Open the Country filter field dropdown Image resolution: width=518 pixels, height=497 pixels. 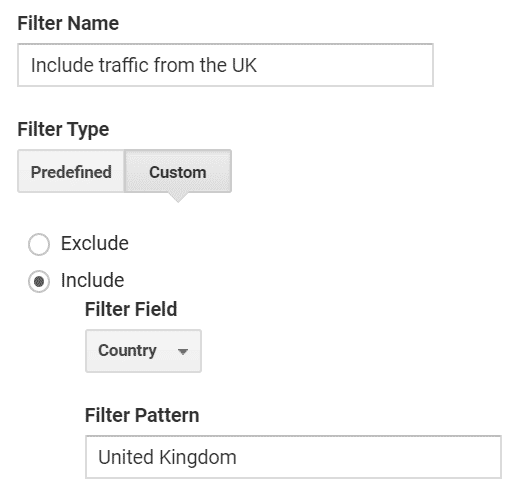[x=143, y=351]
